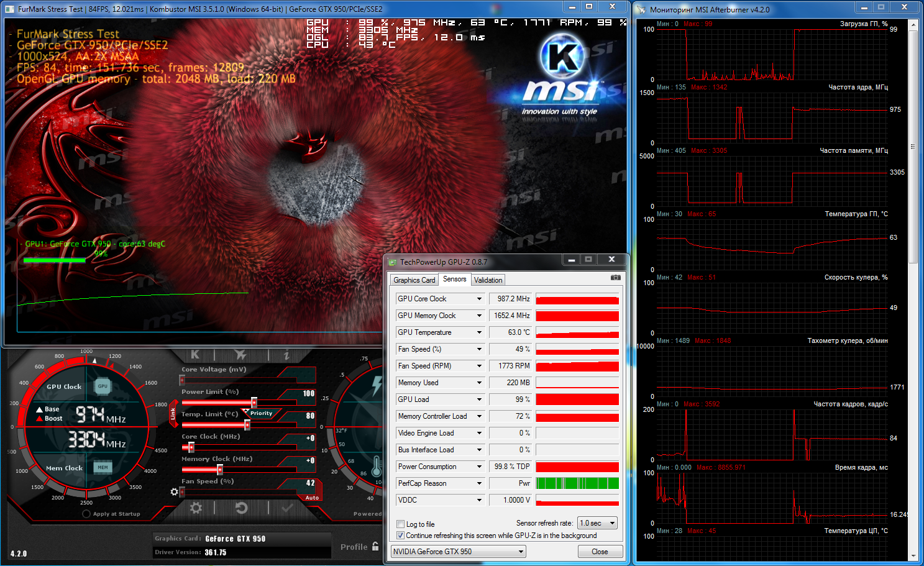Open the fan curve gear beside Fan Speed
Image resolution: width=924 pixels, height=566 pixels.
click(175, 491)
